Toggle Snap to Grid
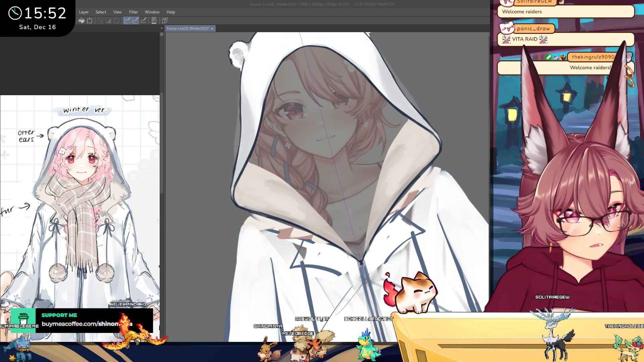Screen dimensions: 644x362 pos(144,21)
